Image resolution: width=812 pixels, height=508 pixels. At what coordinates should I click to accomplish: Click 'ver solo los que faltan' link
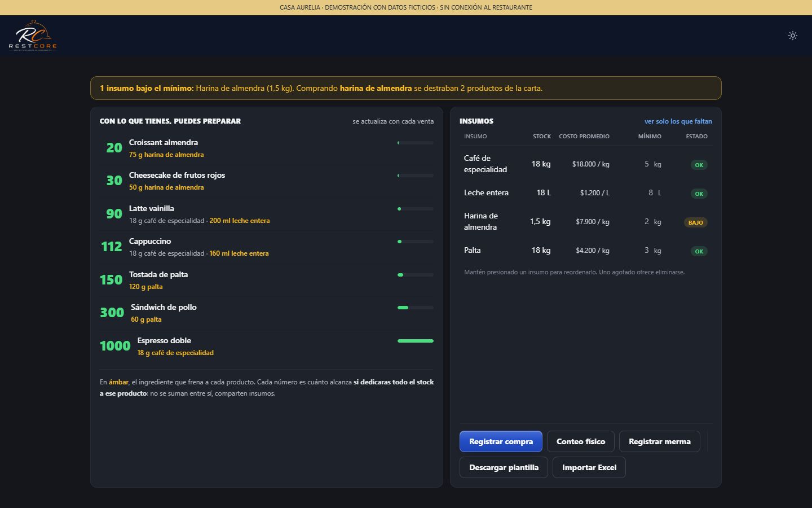click(678, 121)
